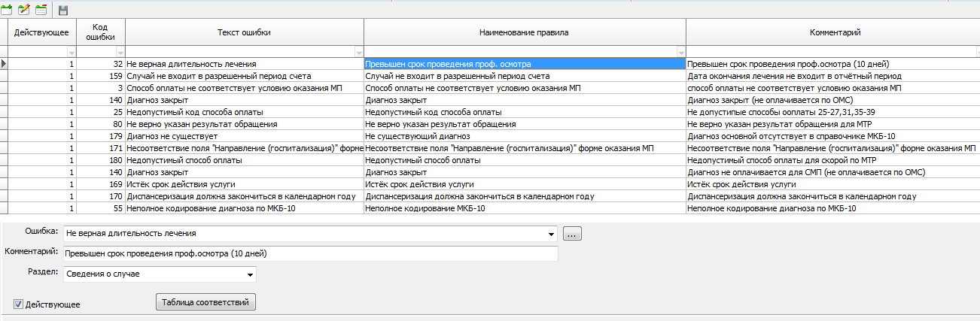Image resolution: width=980 pixels, height=321 pixels.
Task: Open the Раздел combo box dropdown
Action: (x=250, y=274)
